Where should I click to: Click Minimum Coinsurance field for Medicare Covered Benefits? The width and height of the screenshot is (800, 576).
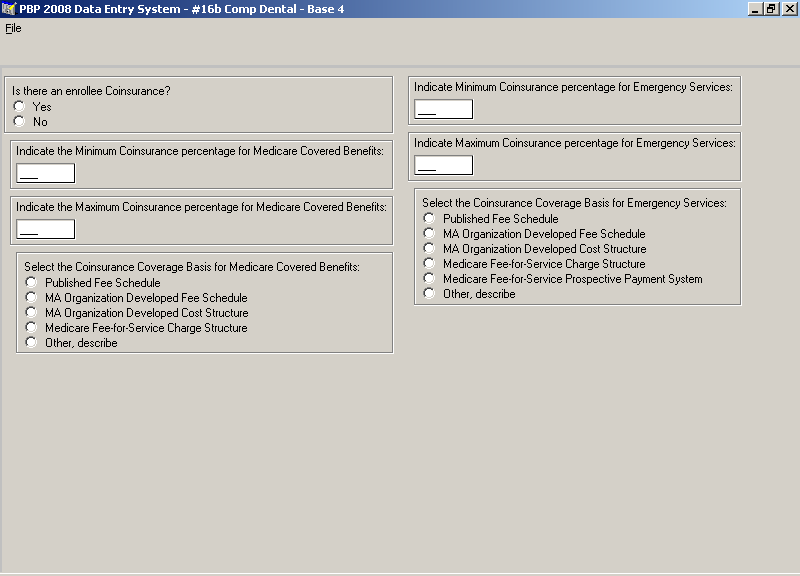pos(45,173)
